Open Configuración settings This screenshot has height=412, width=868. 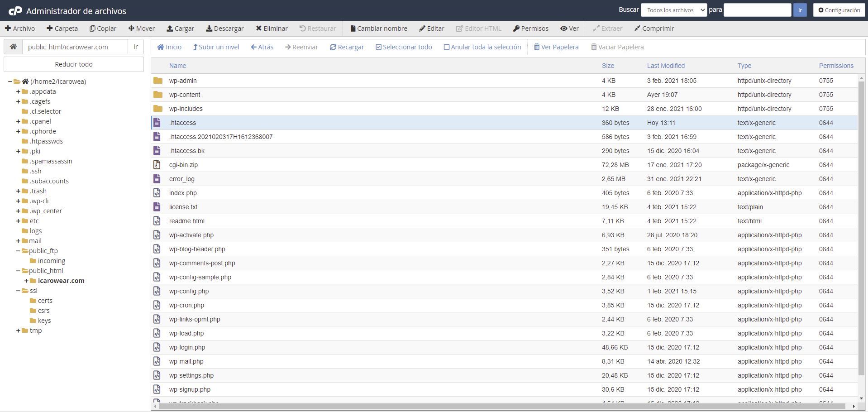(x=839, y=10)
